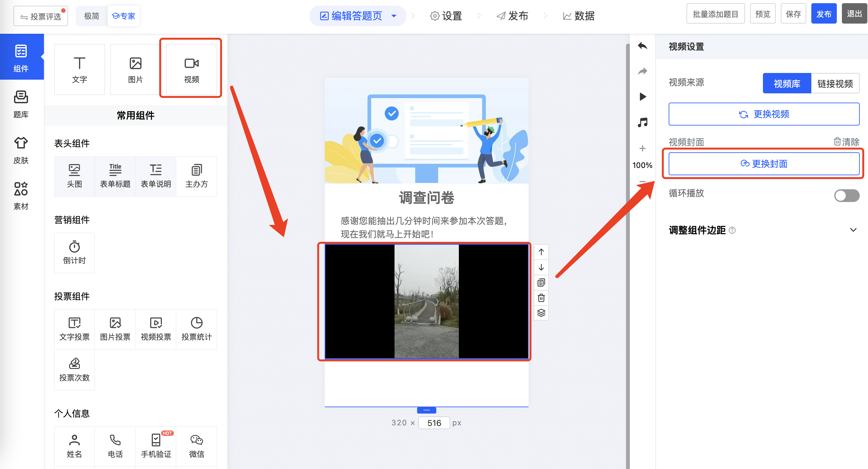868x469 pixels.
Task: Click the 更换视频 replace video button
Action: [x=764, y=114]
